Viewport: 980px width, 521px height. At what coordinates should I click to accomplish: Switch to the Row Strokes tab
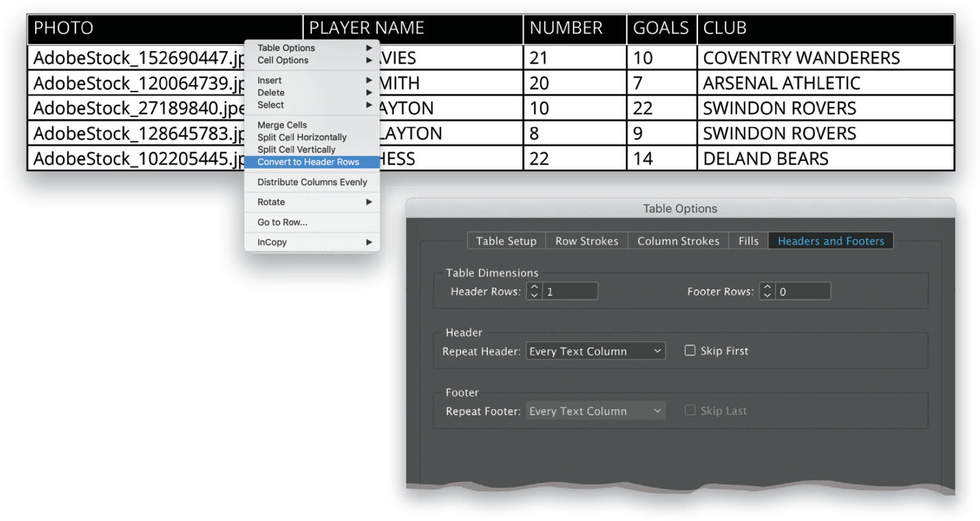coord(586,241)
